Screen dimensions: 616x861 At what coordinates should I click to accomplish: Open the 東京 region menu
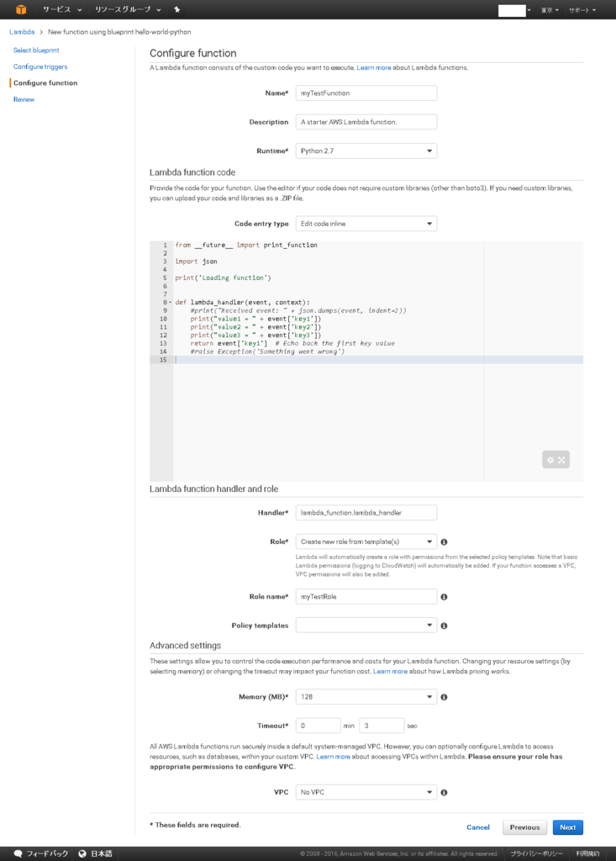click(x=550, y=10)
